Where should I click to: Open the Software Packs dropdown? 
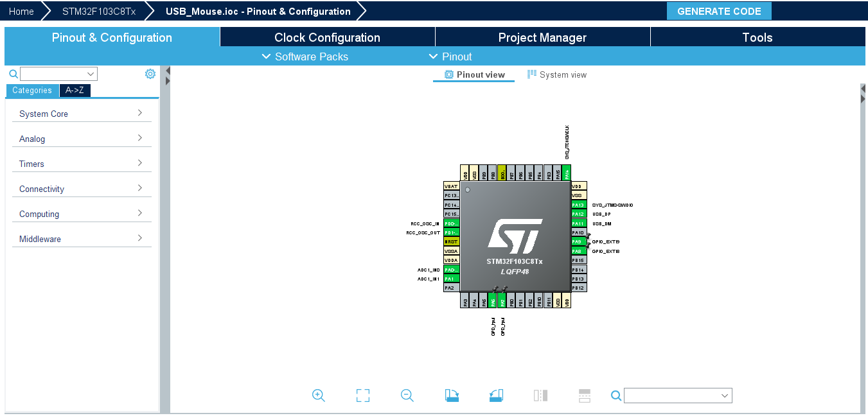click(305, 57)
